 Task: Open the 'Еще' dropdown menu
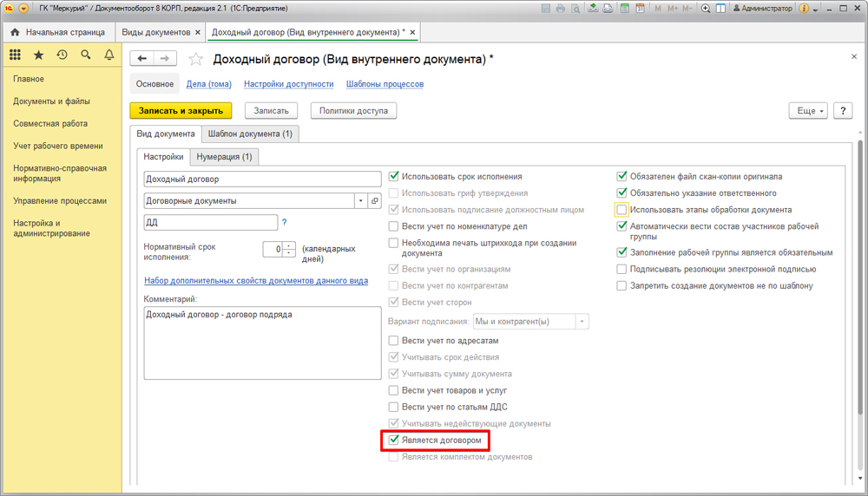[x=808, y=111]
